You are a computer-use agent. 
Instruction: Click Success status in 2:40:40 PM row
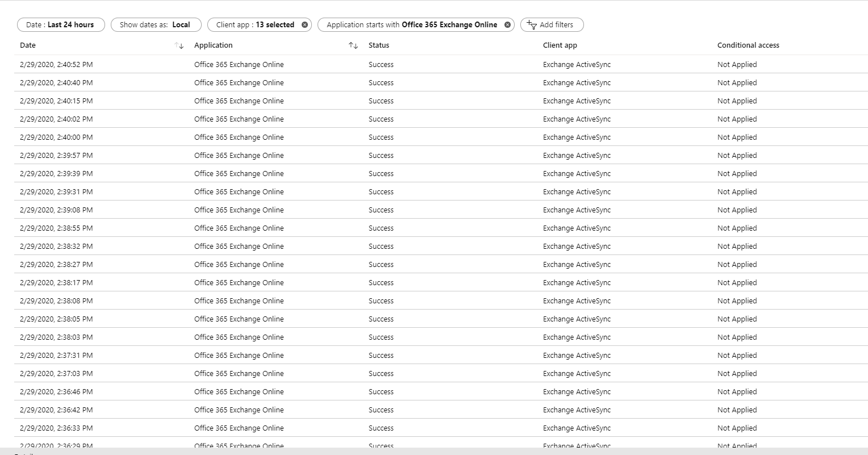(381, 83)
